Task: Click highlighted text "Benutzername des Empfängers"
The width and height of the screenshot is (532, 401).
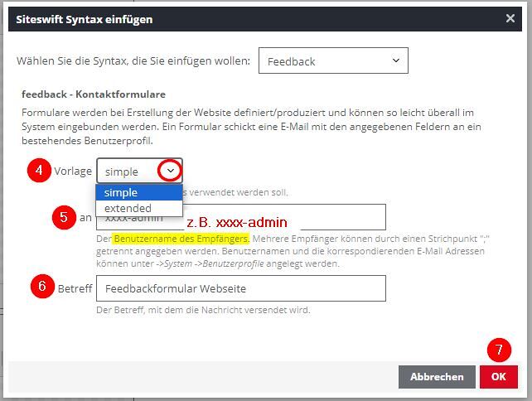Action: (181, 239)
